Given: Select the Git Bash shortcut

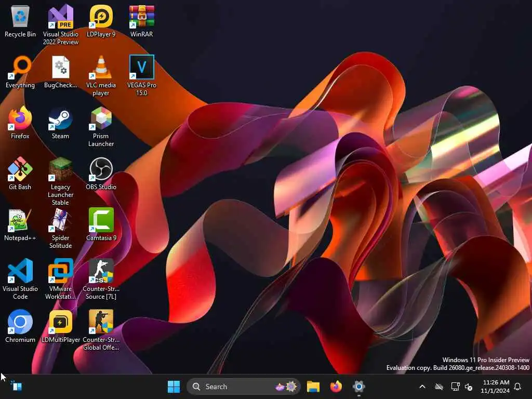Looking at the screenshot, I should point(20,174).
